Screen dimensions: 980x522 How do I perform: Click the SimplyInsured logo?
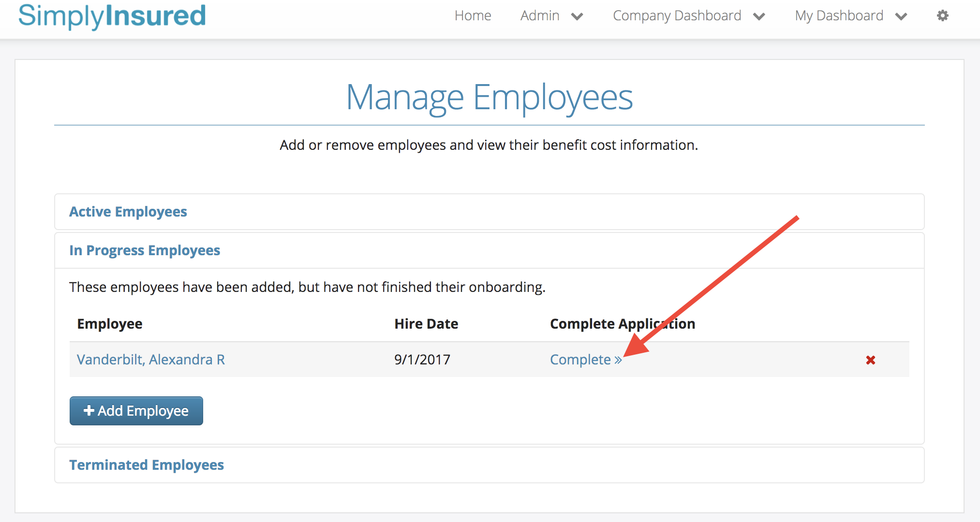111,16
